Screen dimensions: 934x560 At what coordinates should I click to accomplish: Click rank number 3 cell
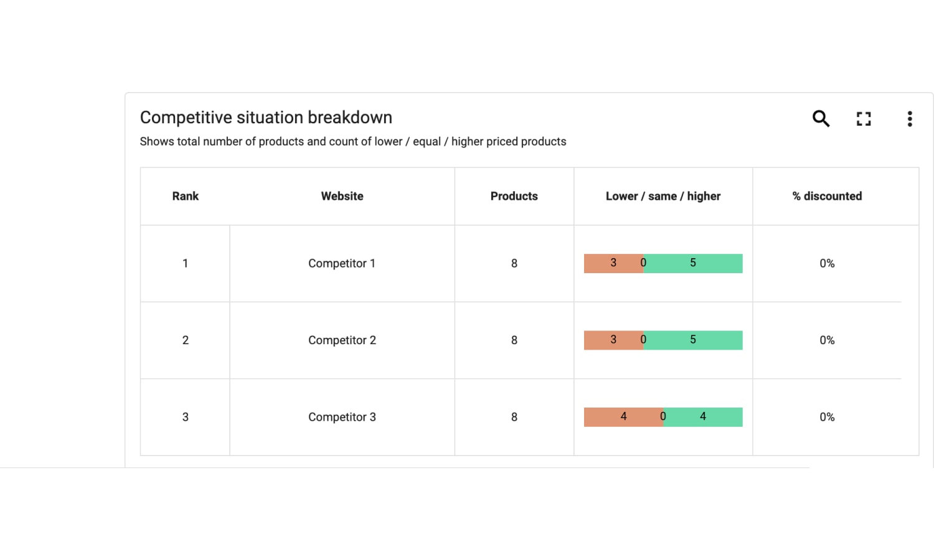pos(185,417)
